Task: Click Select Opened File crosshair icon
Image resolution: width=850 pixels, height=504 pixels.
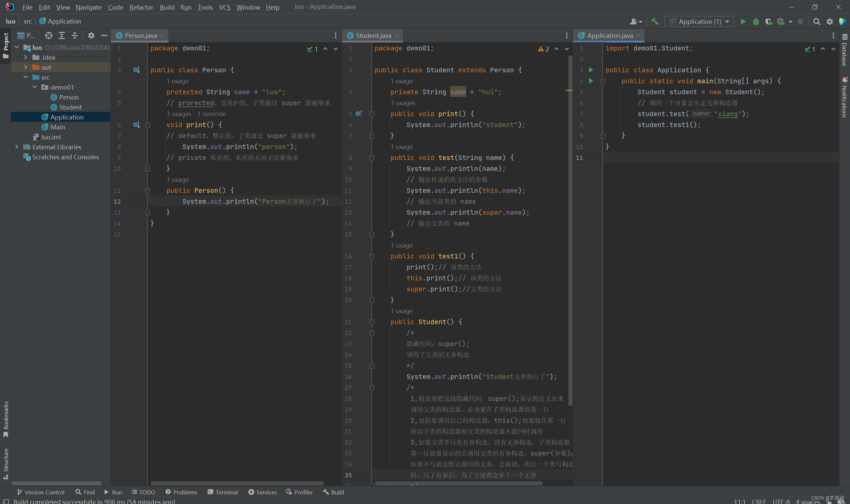Action: [48, 35]
